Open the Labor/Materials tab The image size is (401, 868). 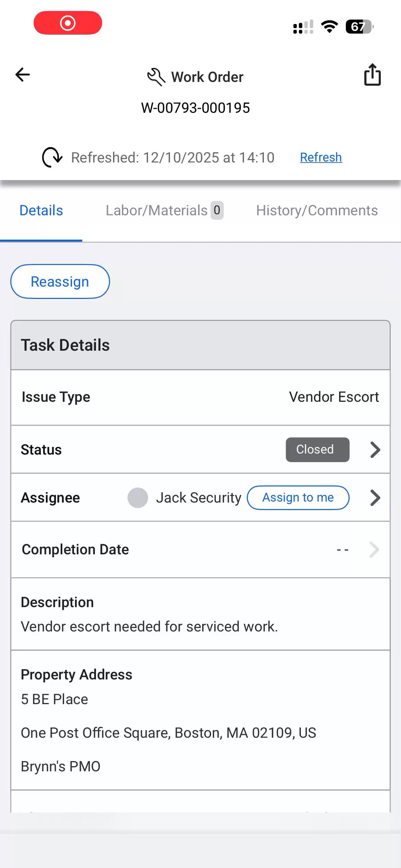(x=157, y=210)
